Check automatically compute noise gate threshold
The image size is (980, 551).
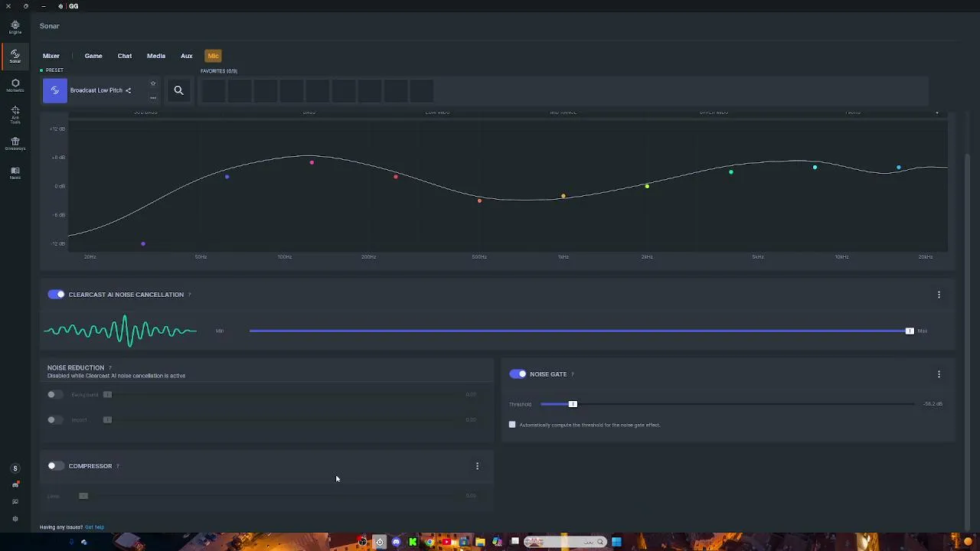pyautogui.click(x=512, y=425)
